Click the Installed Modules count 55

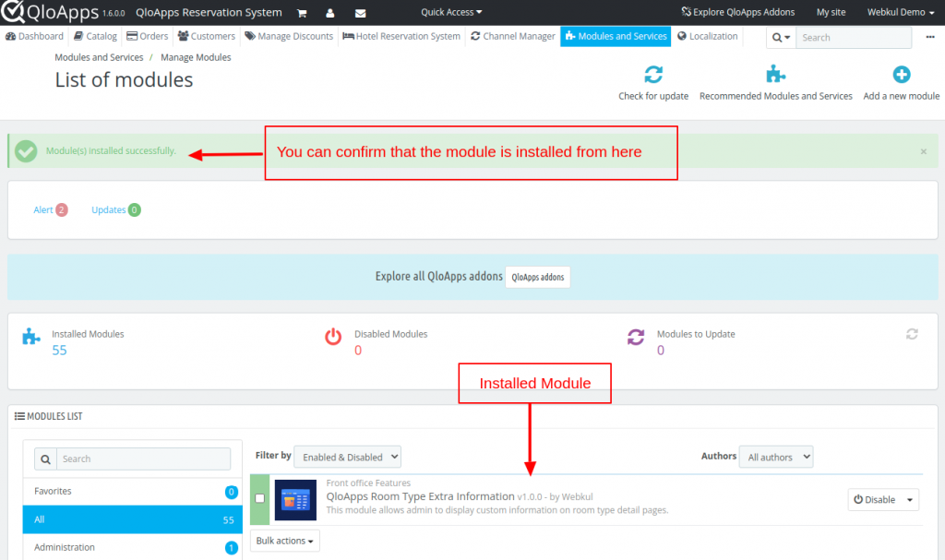59,351
